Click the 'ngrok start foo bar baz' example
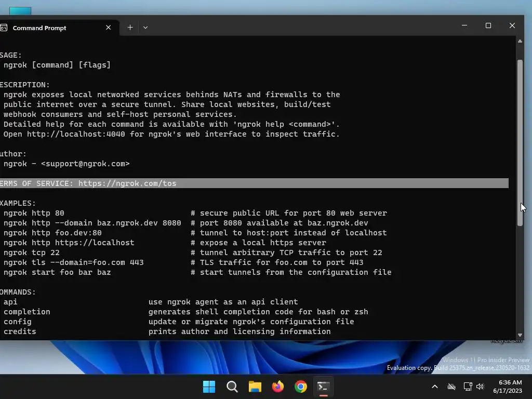Viewport: 532px width, 399px height. (x=57, y=272)
